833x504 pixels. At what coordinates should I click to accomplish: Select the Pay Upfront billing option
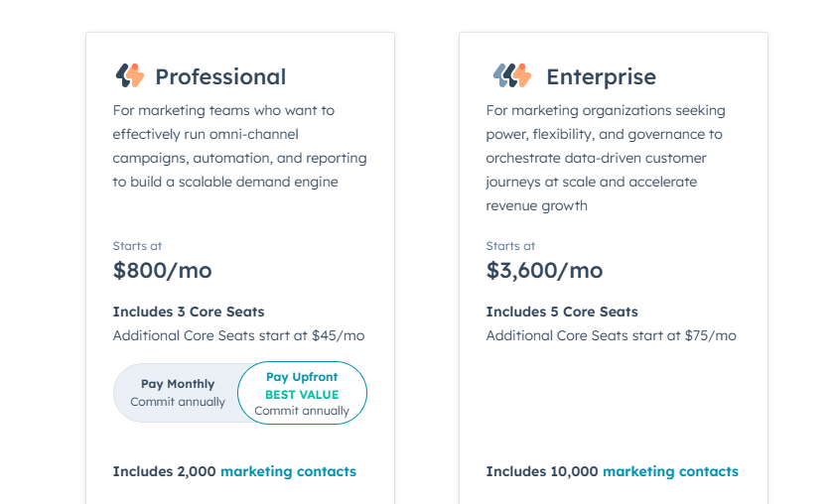(x=302, y=378)
